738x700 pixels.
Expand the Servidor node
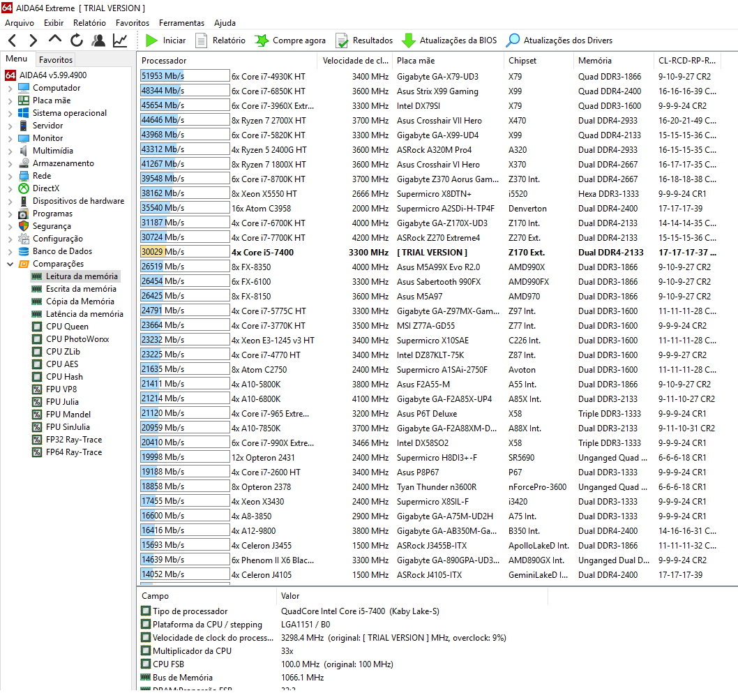click(10, 126)
